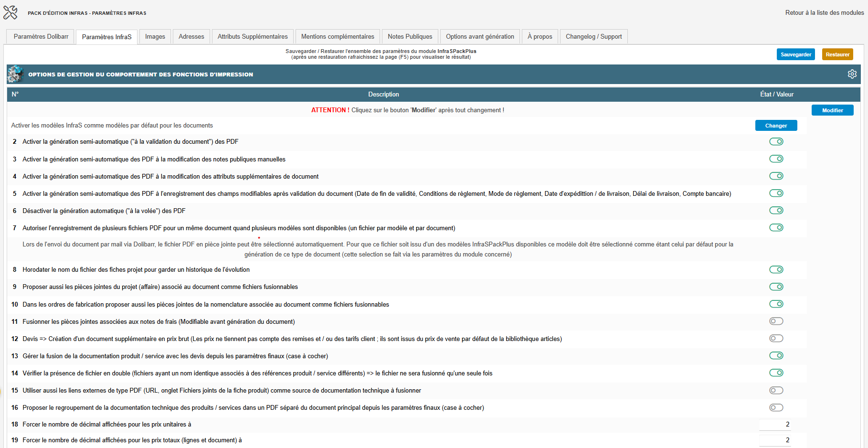Click the Sauvegarder button
The height and width of the screenshot is (448, 868).
click(x=796, y=54)
